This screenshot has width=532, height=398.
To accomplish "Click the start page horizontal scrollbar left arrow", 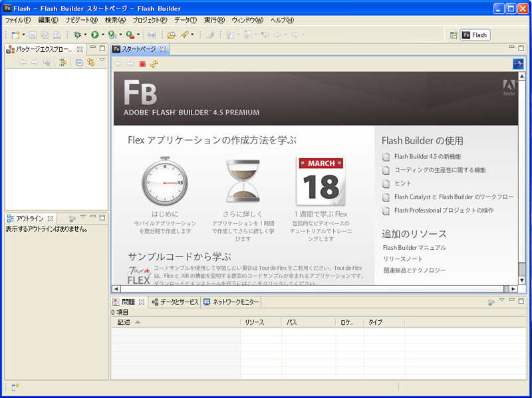I will tap(116, 289).
